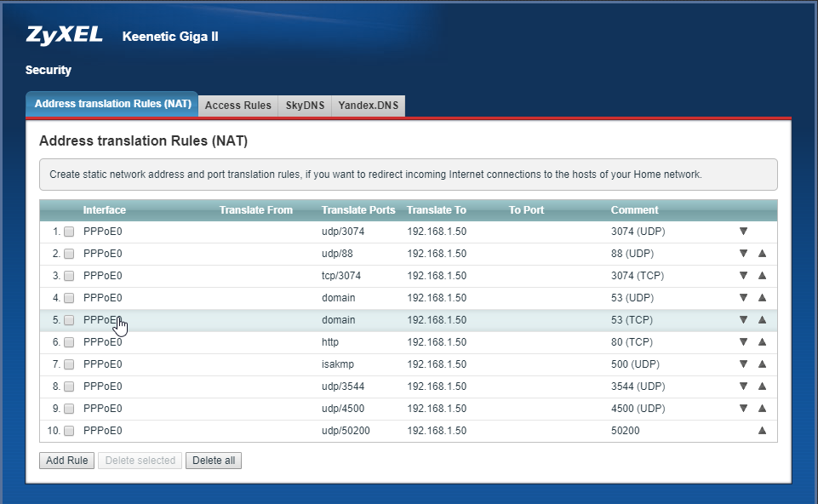Open the Yandex.DNS tab
Image resolution: width=818 pixels, height=504 pixels.
coord(368,106)
